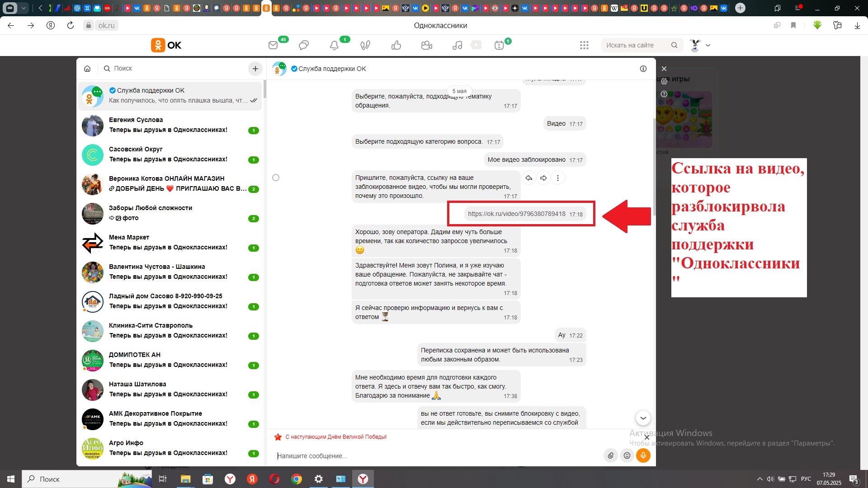Open the ok.ru video link

pos(517,214)
